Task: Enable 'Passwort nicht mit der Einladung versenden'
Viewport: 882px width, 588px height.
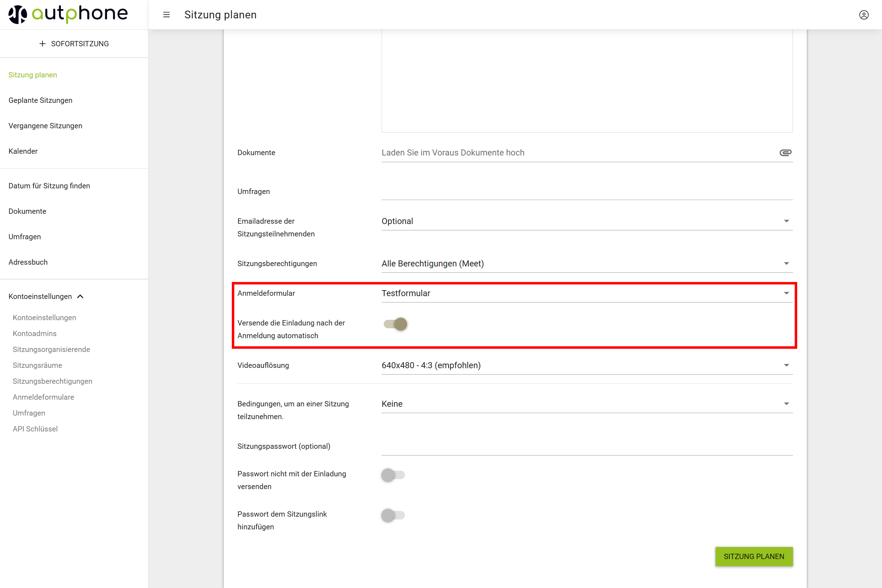Action: (393, 475)
